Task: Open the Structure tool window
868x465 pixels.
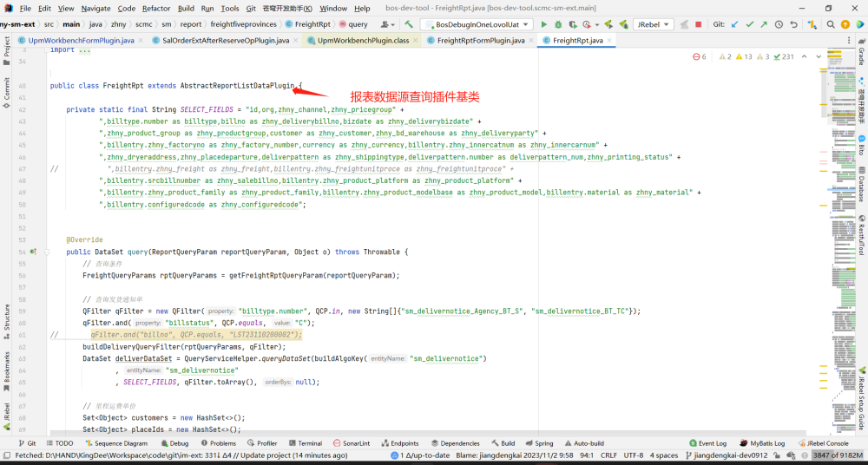Action: 7,320
